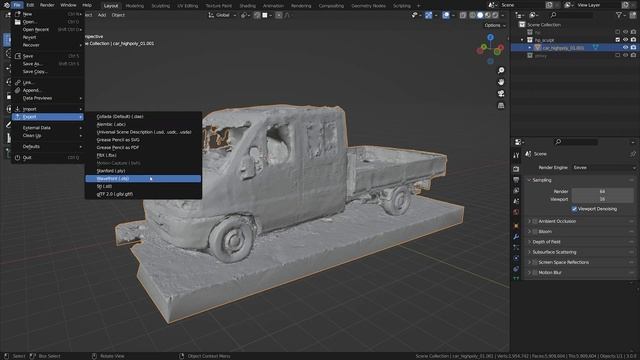Choose glTF 2.0 export option
Screen dimensions: 640x360
[143, 194]
